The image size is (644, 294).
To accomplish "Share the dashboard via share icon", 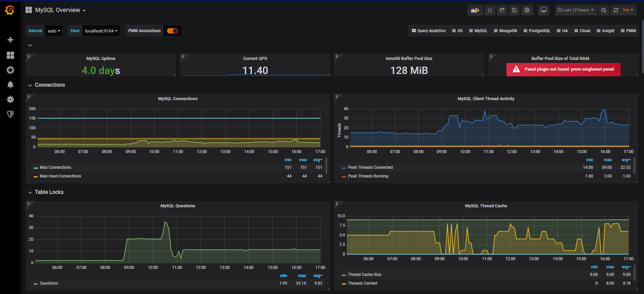I will pos(502,10).
